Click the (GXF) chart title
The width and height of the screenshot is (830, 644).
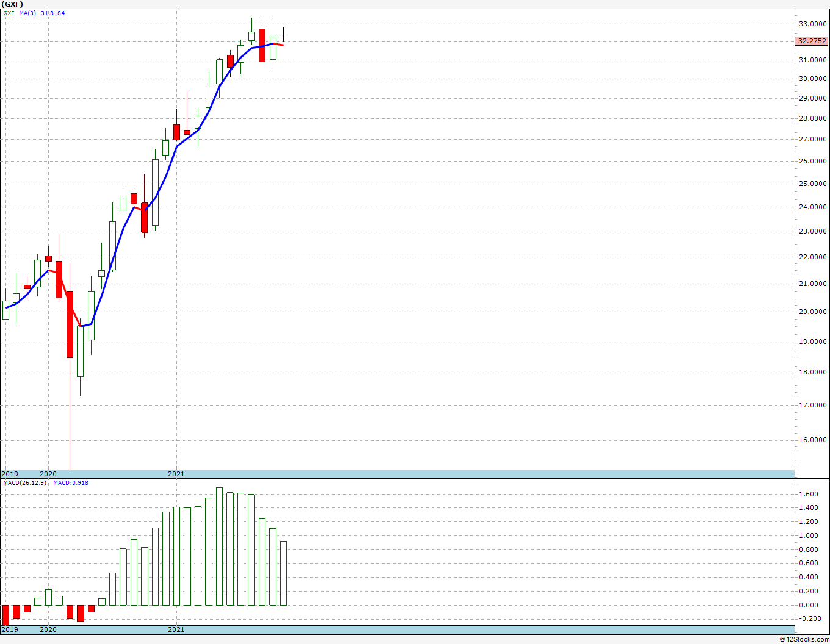(12, 4)
